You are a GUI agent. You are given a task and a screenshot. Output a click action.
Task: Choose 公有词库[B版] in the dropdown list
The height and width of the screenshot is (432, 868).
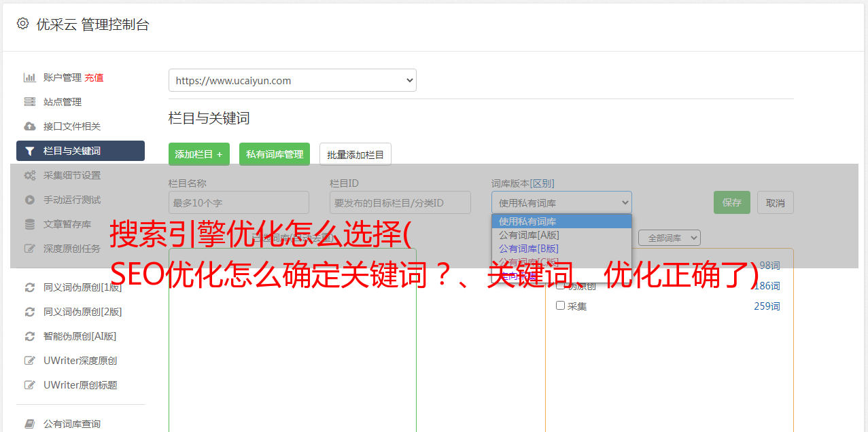[561, 249]
